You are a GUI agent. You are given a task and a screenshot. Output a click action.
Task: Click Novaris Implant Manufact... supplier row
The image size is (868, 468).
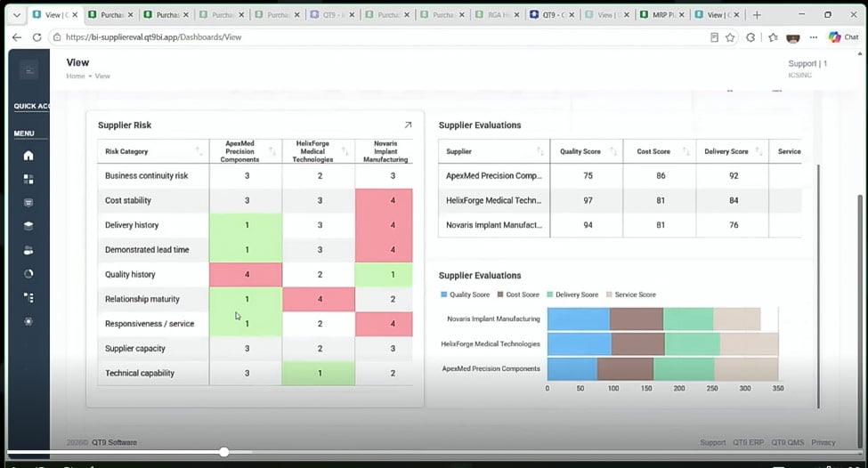pyautogui.click(x=620, y=225)
